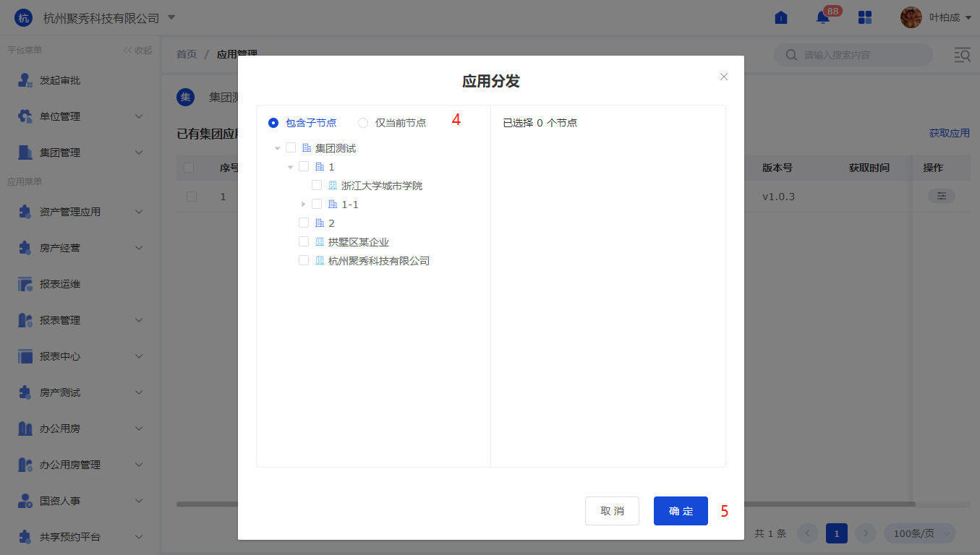Select the 仅当前节点 radio option
The image size is (980, 555).
click(x=363, y=123)
